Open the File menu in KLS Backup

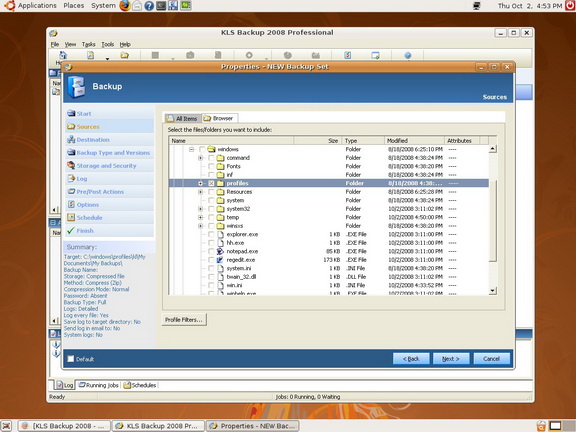(55, 44)
